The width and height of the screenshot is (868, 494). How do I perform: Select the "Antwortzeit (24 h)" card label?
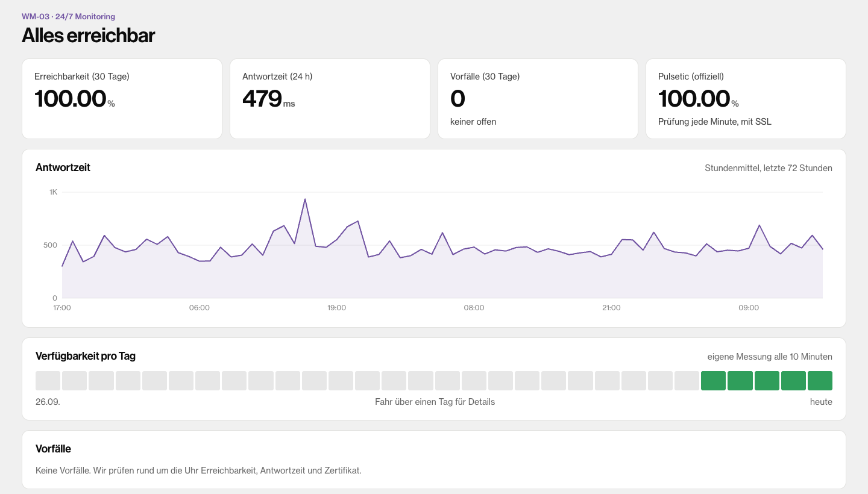277,77
